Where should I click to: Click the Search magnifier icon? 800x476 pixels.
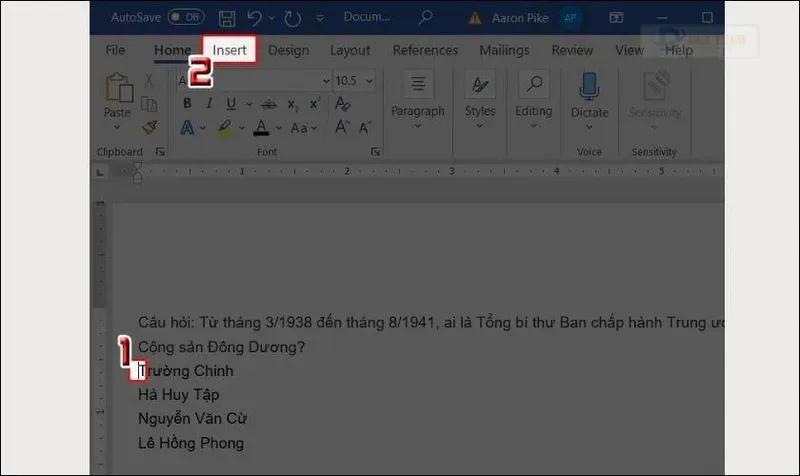pyautogui.click(x=425, y=17)
